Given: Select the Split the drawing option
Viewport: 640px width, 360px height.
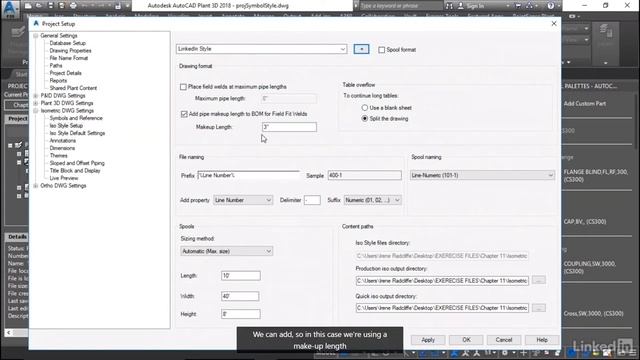Looking at the screenshot, I should click(364, 118).
